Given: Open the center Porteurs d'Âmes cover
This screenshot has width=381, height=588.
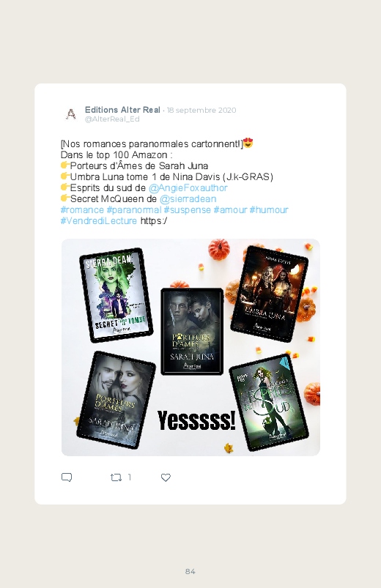Looking at the screenshot, I should pos(192,332).
